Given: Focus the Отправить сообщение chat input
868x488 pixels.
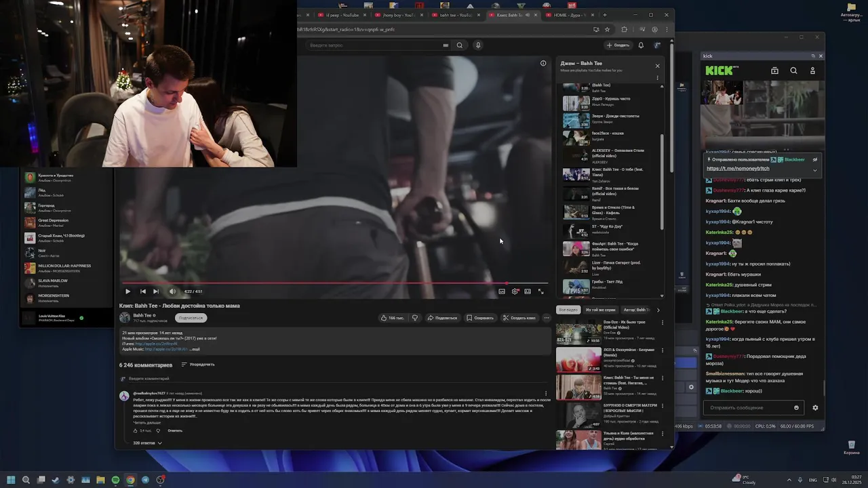Looking at the screenshot, I should click(x=749, y=407).
